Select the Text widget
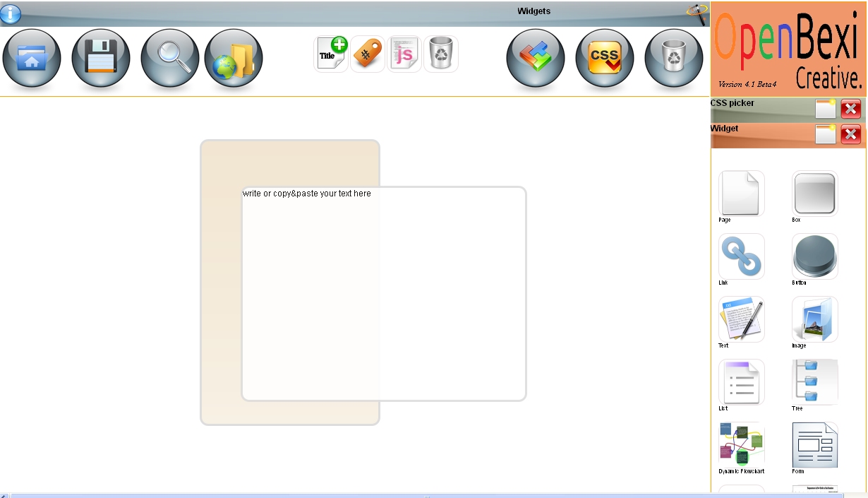Image resolution: width=868 pixels, height=498 pixels. (x=742, y=319)
